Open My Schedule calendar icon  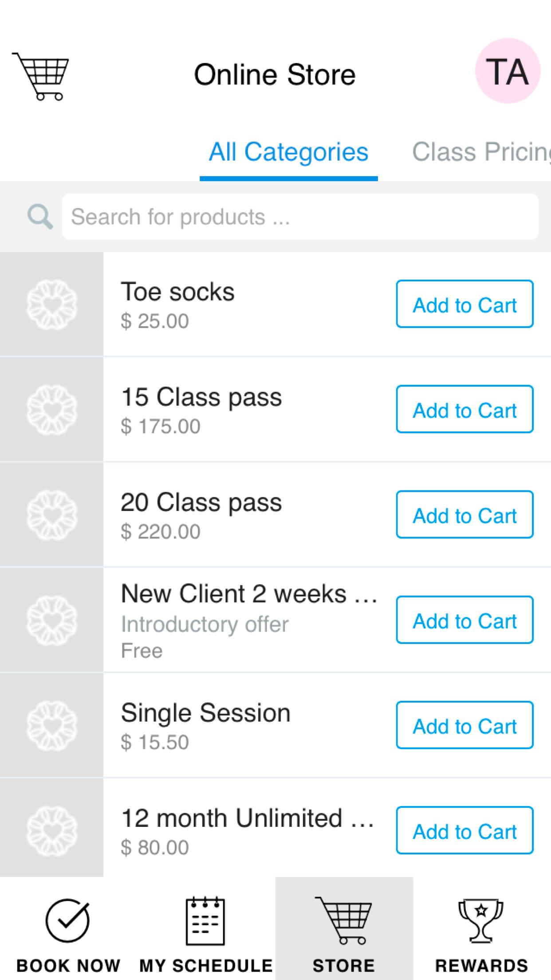[x=205, y=921]
